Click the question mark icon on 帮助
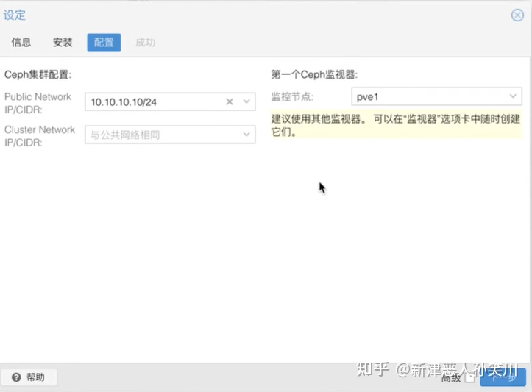Image resolution: width=532 pixels, height=392 pixels. point(15,377)
